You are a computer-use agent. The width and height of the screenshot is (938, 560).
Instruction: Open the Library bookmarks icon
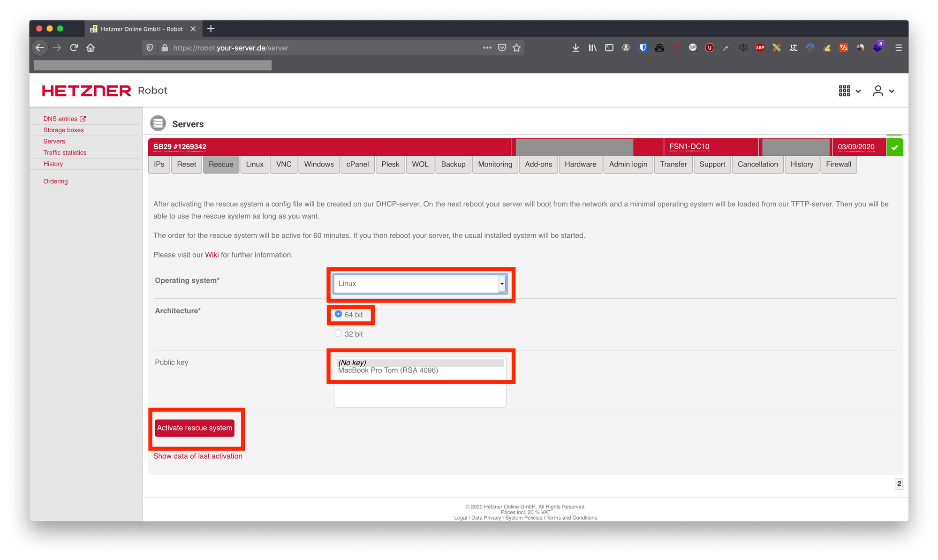(592, 48)
